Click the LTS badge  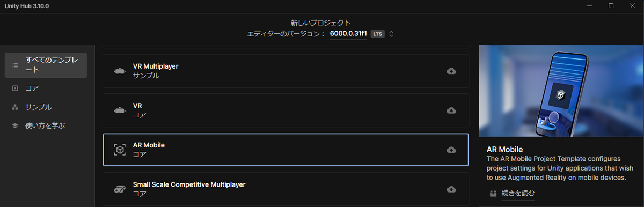tap(377, 34)
